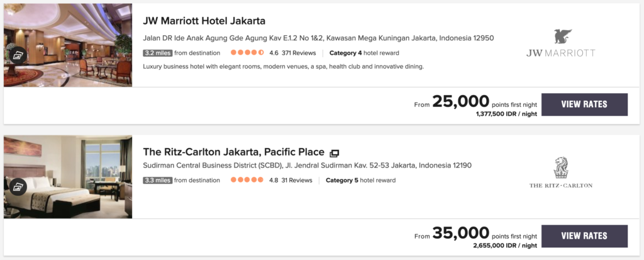Viewport: 644px width, 260px height.
Task: Click Category 4 hotel reward text
Action: coord(364,53)
